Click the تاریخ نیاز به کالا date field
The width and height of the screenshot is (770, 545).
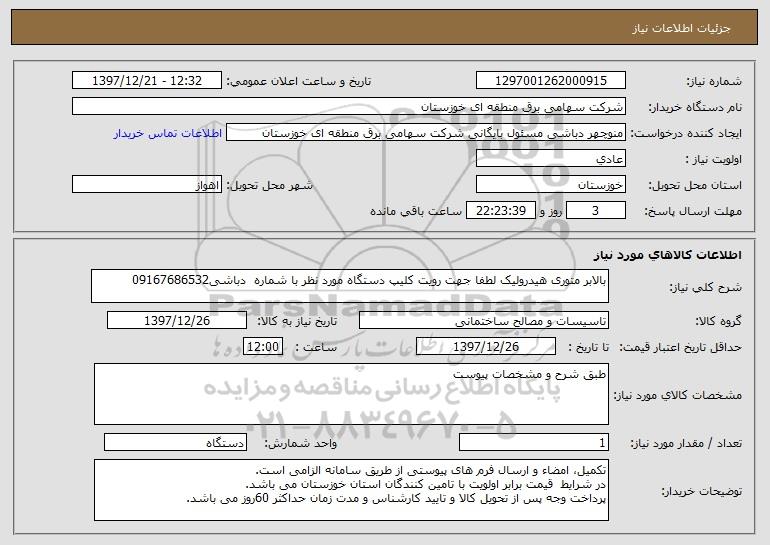point(177,321)
